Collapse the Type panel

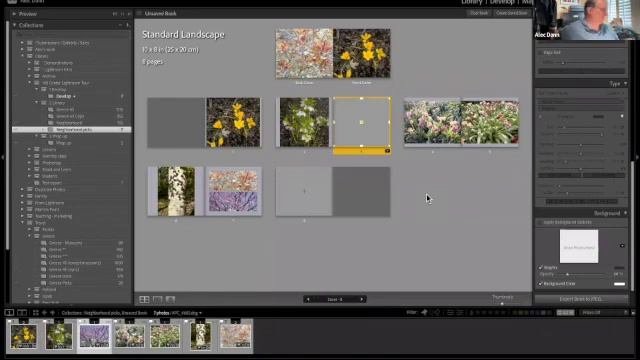click(625, 83)
